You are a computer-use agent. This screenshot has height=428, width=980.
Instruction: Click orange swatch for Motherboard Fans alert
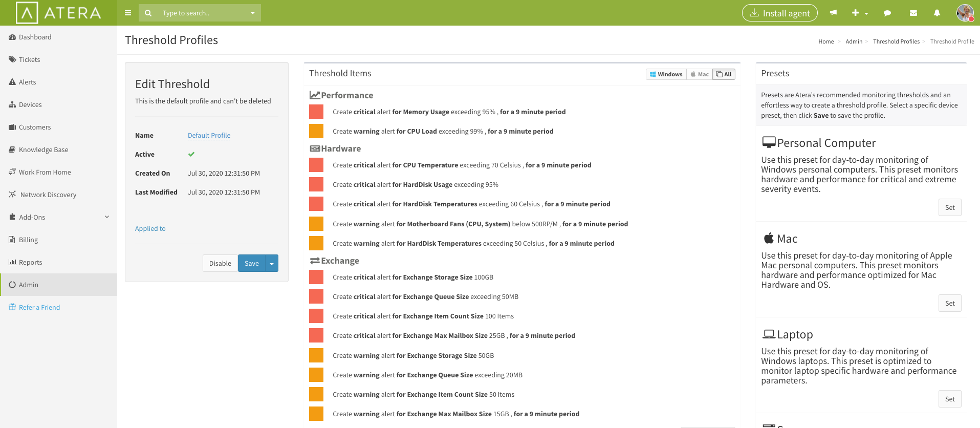pyautogui.click(x=316, y=224)
